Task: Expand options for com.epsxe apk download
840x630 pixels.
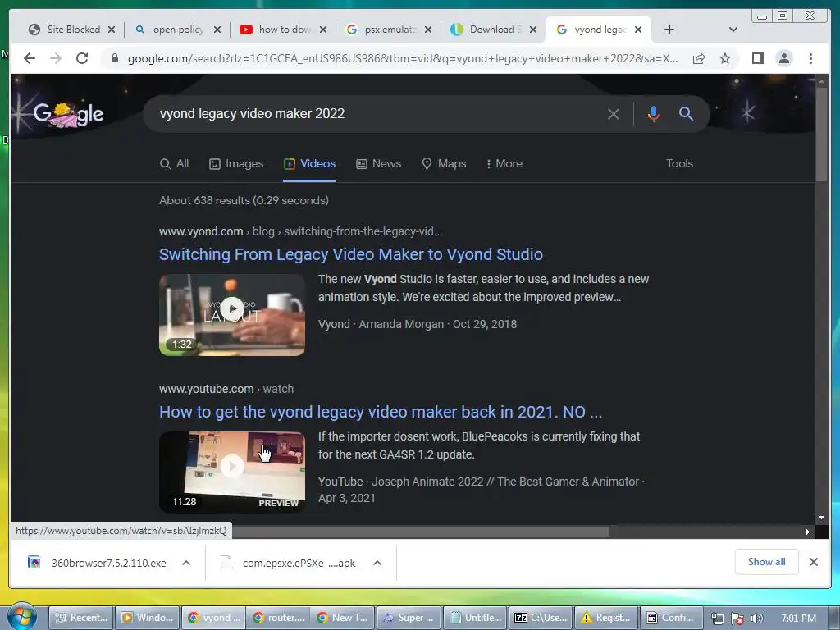Action: point(377,563)
